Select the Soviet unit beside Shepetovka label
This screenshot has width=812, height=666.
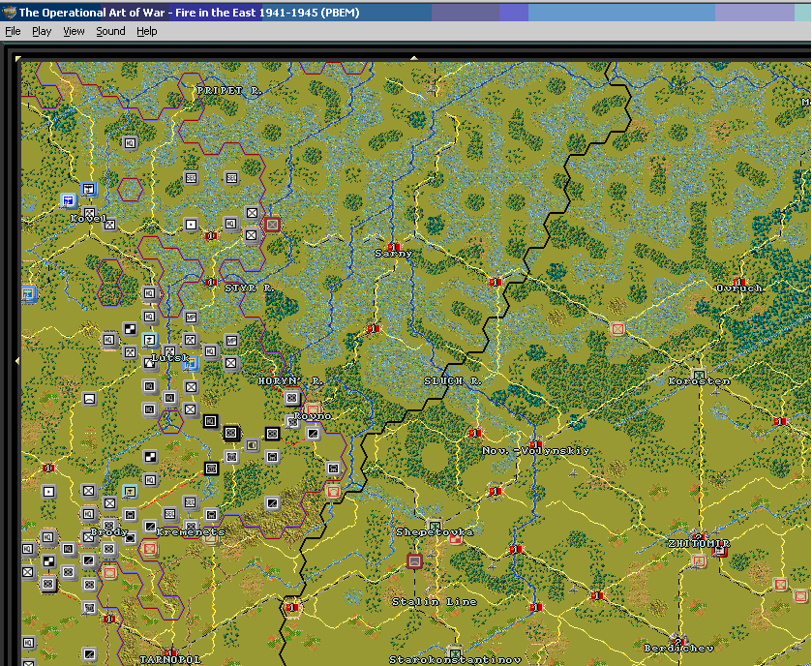pyautogui.click(x=456, y=537)
